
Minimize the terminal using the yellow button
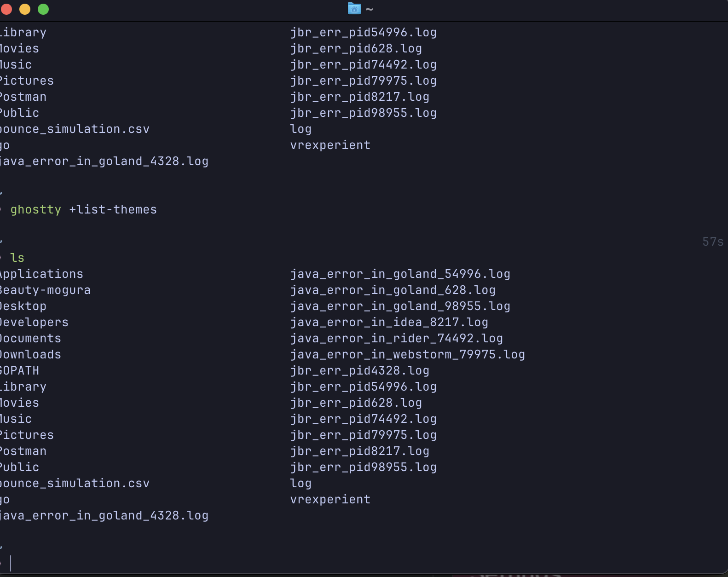pyautogui.click(x=25, y=9)
